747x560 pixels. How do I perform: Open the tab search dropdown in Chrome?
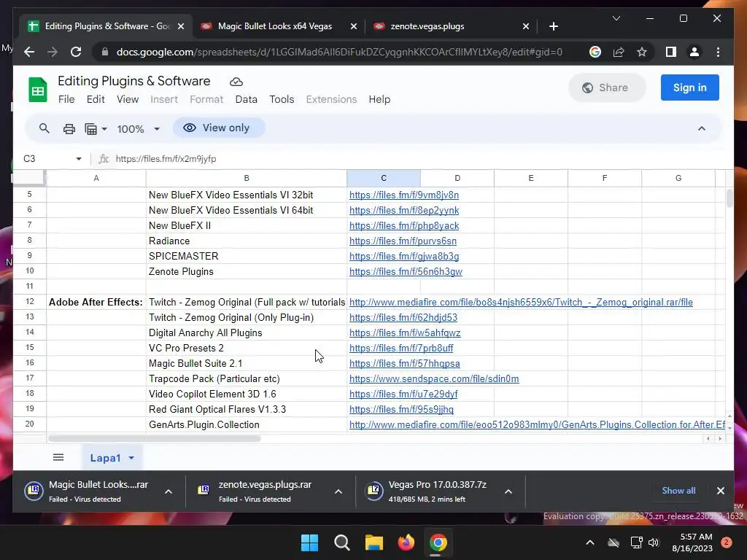point(616,18)
